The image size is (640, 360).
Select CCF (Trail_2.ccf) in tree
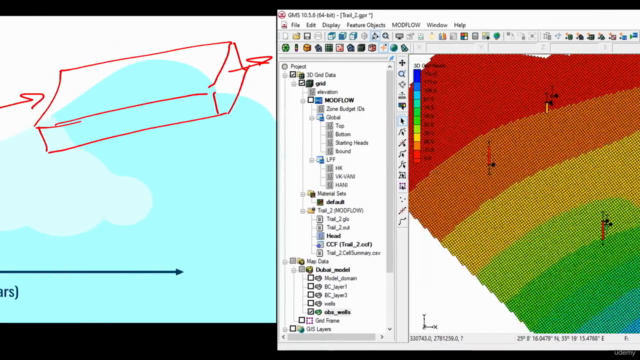[x=349, y=244]
